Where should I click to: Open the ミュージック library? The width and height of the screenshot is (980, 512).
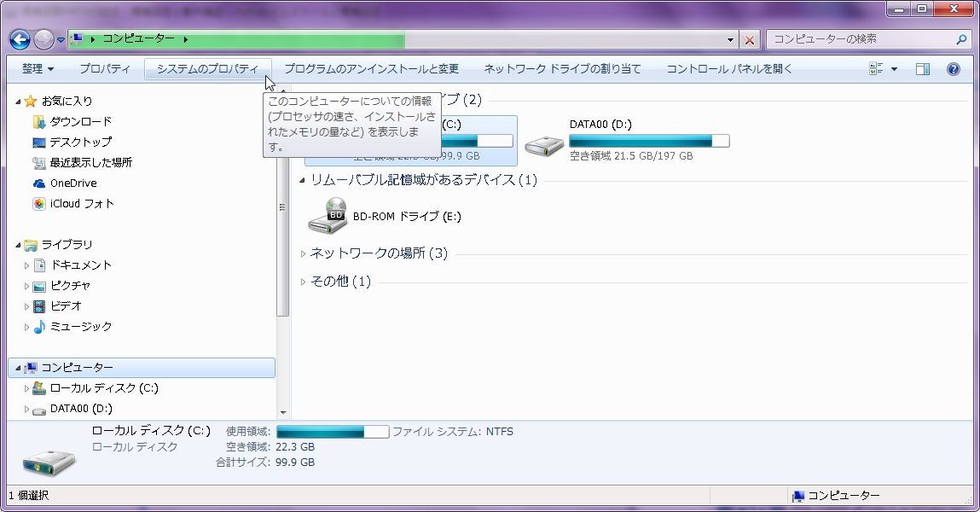point(81,326)
